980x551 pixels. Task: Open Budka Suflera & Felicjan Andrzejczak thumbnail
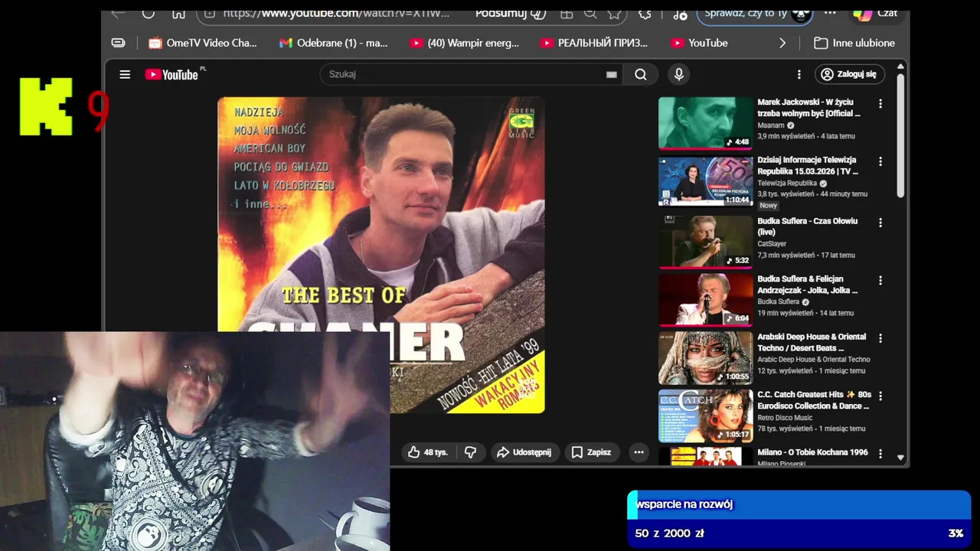click(x=706, y=299)
